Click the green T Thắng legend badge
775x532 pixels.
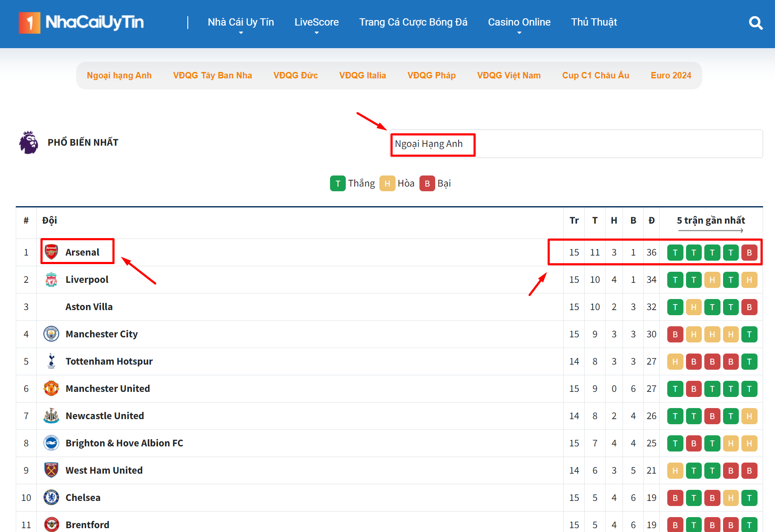click(x=338, y=184)
